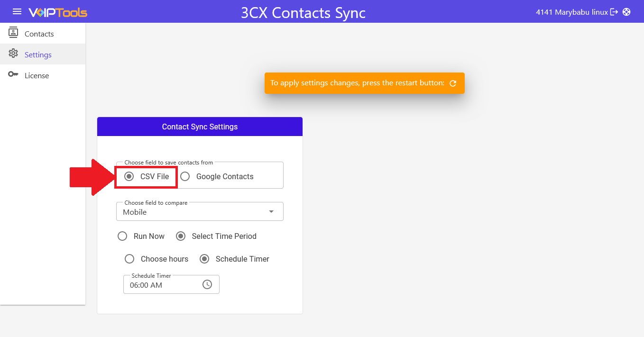Switch to the Contacts section
Image resolution: width=644 pixels, height=337 pixels.
click(x=39, y=33)
